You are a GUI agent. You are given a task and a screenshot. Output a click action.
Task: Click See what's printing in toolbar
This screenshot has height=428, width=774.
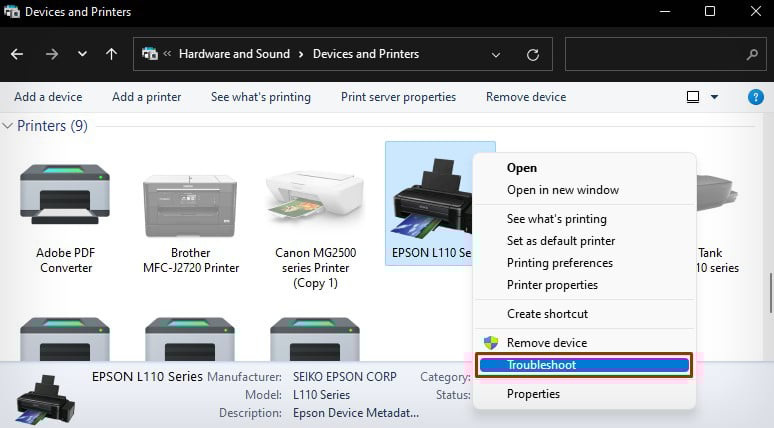point(261,97)
